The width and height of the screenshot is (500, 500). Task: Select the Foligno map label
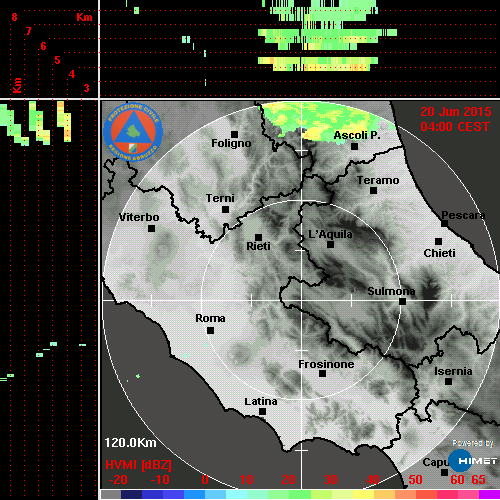[231, 143]
